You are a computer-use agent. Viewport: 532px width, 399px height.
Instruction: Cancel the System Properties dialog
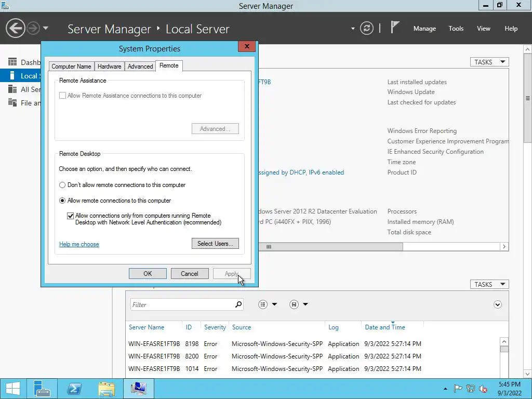pos(190,273)
